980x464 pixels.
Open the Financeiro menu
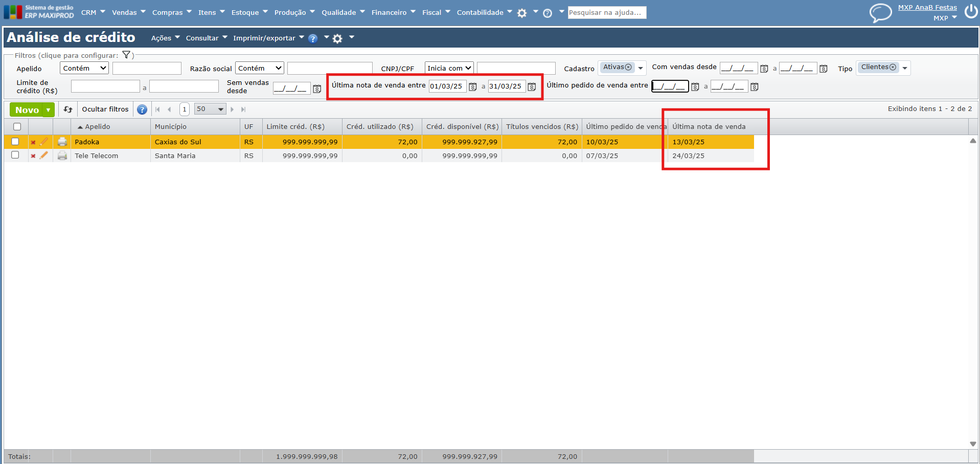click(x=393, y=12)
